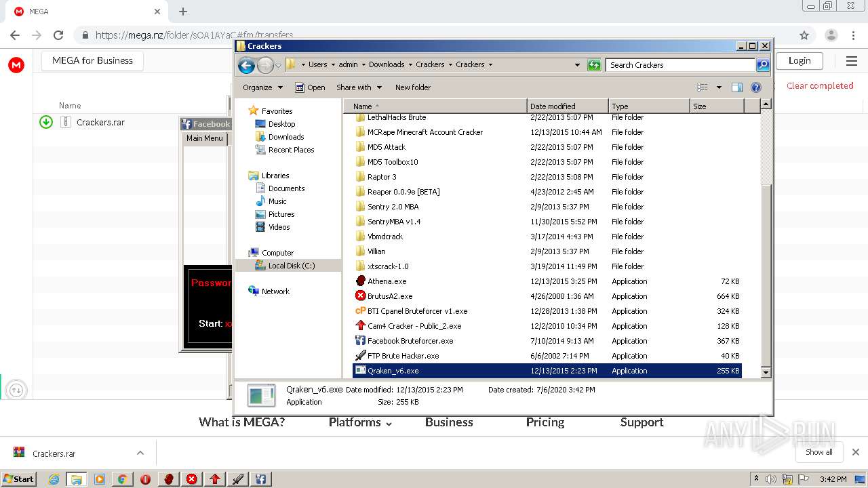Open Internet Explorer from the taskbar
Screen dimensions: 868x488
[x=54, y=479]
